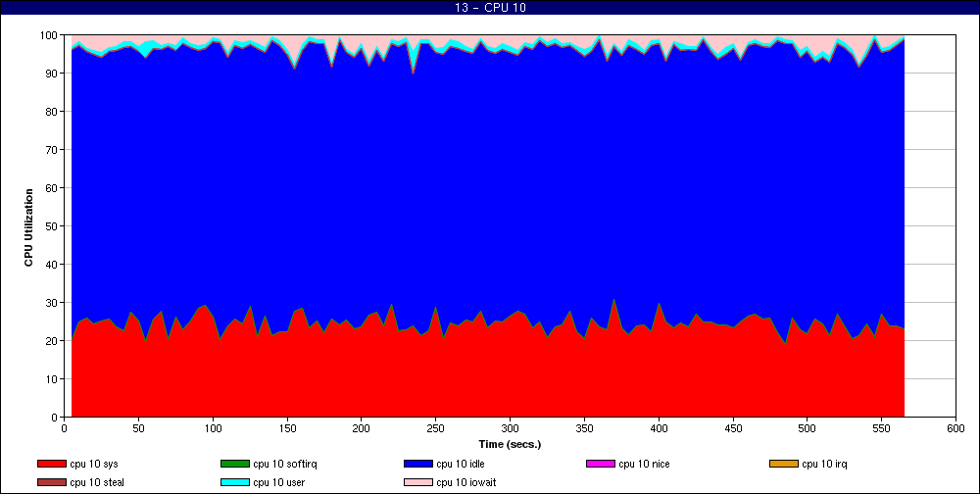Click the 300 tick label on the time axis

[x=510, y=429]
